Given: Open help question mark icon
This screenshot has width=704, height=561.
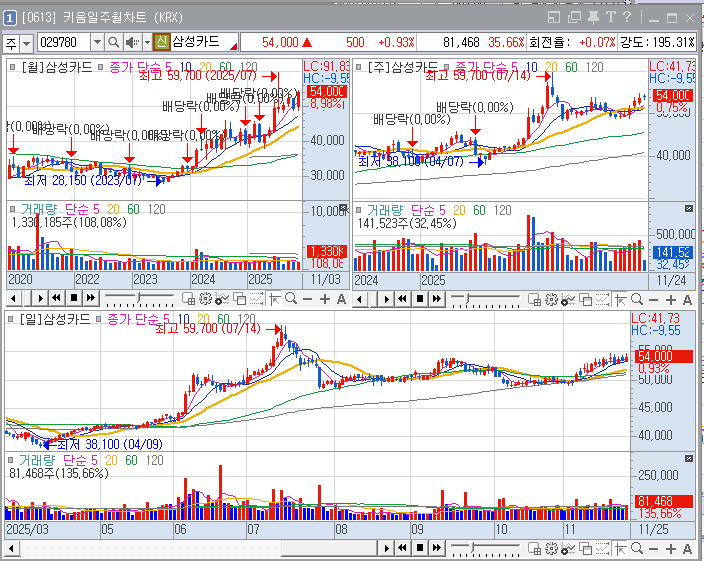Looking at the screenshot, I should coord(627,17).
